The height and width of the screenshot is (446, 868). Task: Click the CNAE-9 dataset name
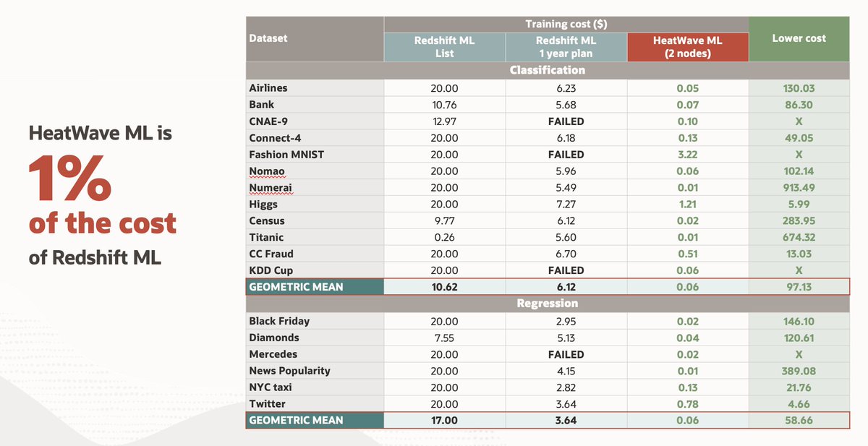coord(267,121)
